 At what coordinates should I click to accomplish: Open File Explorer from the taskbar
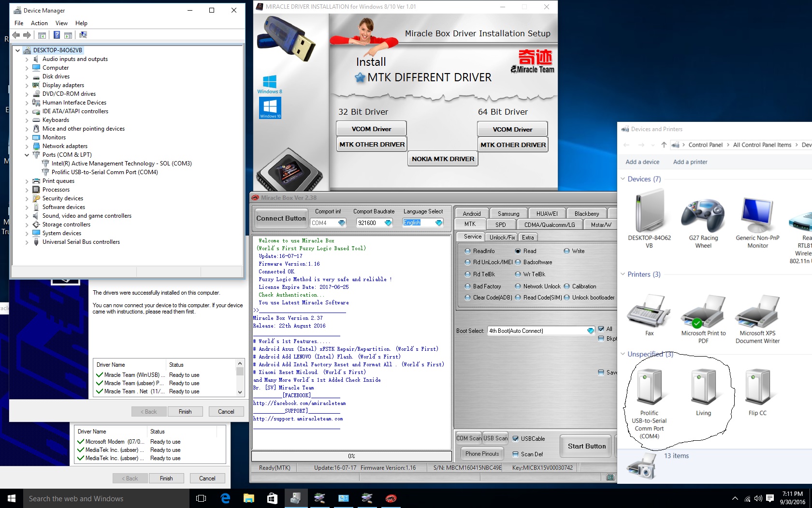[248, 498]
